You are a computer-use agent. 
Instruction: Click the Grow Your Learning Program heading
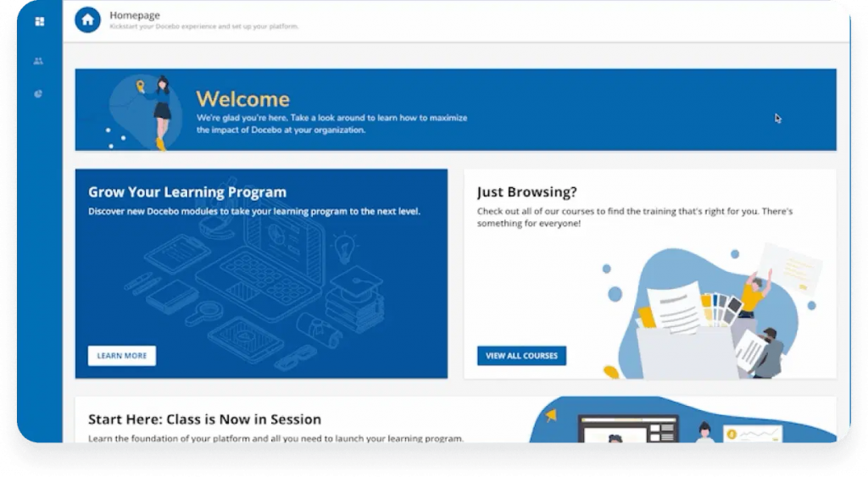tap(187, 192)
